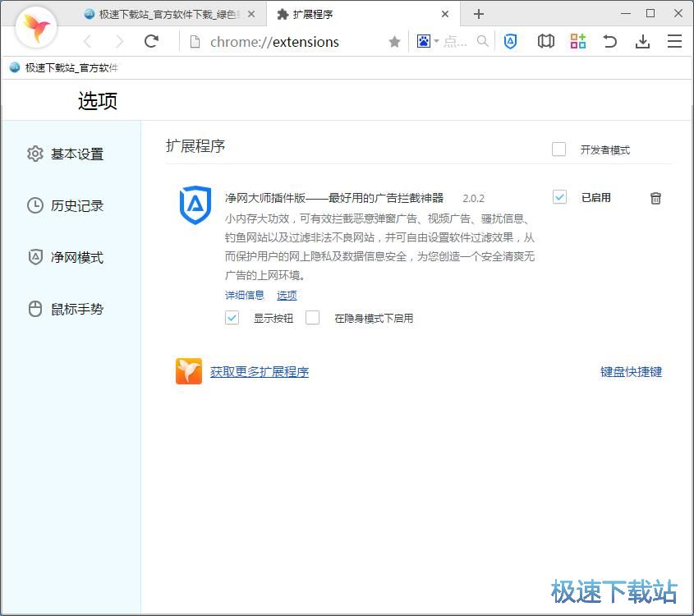Viewport: 694px width, 616px height.
Task: Open the hamburger main menu
Action: pyautogui.click(x=674, y=42)
